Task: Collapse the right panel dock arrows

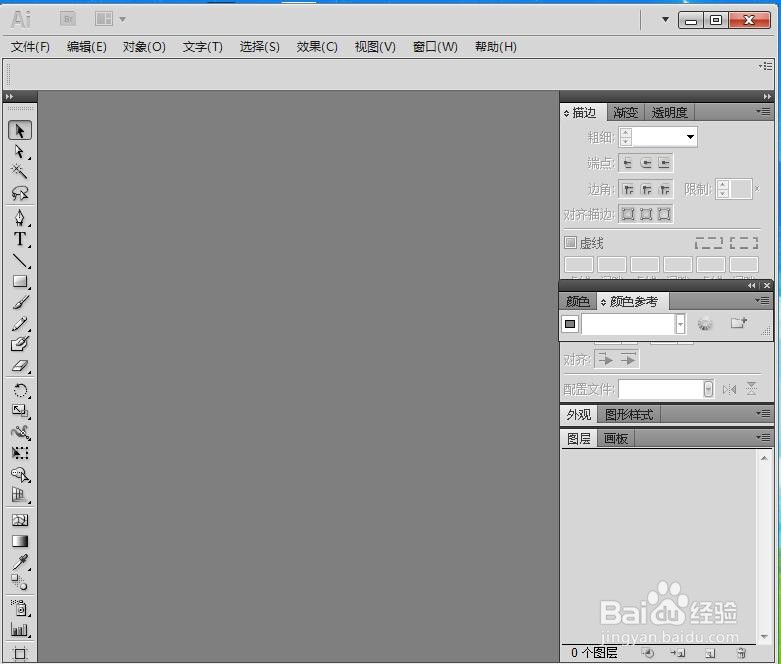Action: tap(767, 96)
